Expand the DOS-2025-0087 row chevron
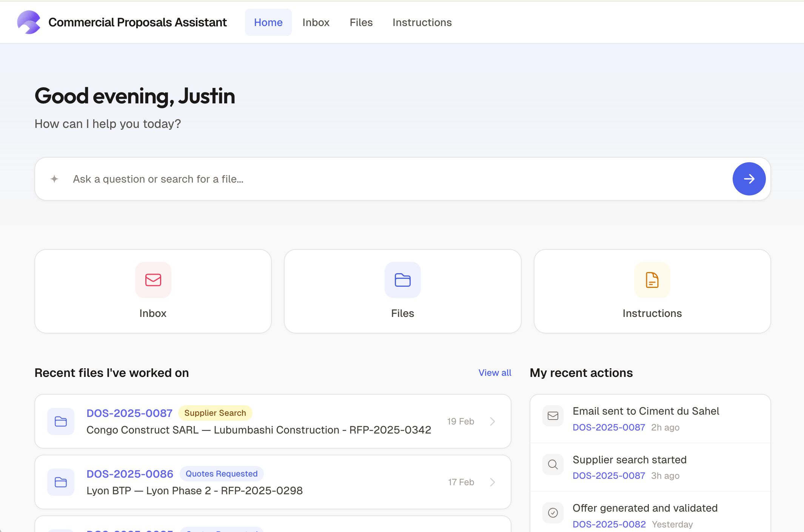The width and height of the screenshot is (804, 532). (492, 421)
